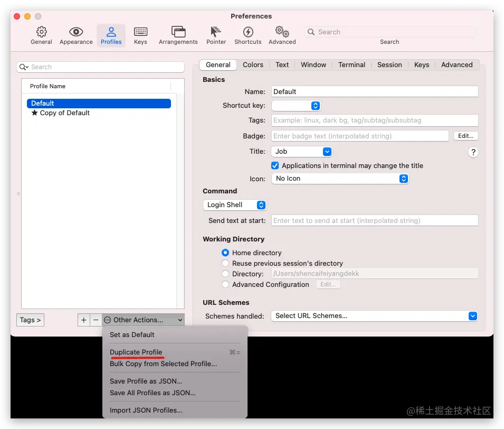Toggle Applications in terminal may change title
Image resolution: width=504 pixels, height=429 pixels.
click(275, 165)
